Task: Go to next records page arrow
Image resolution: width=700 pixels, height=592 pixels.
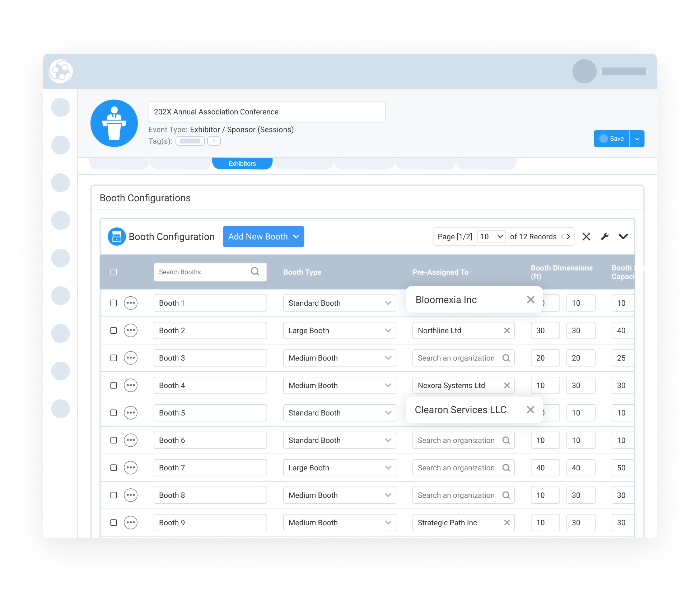Action: (x=569, y=236)
